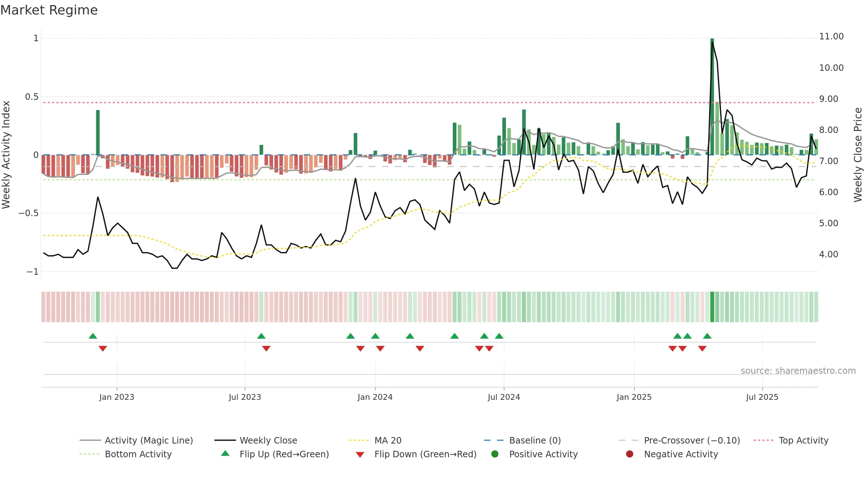
Task: Click the green Positive Activity legend dot
Action: tap(495, 454)
